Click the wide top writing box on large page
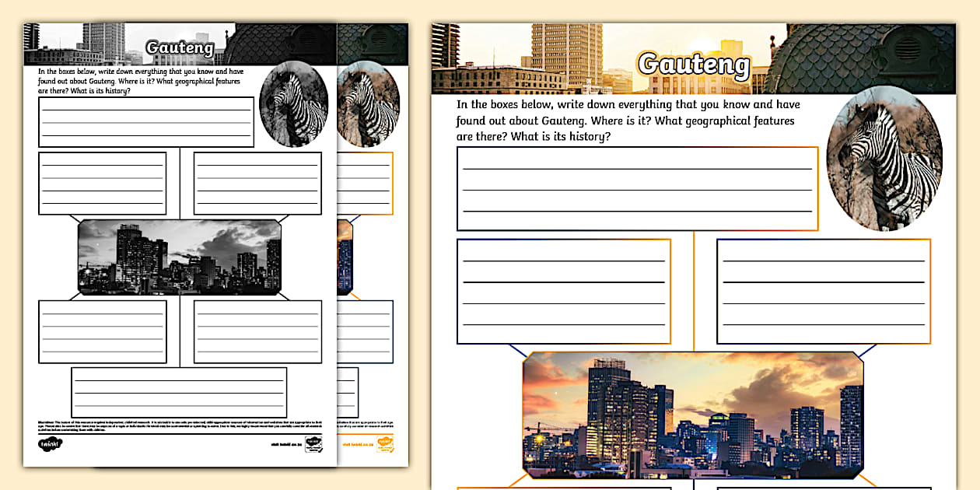This screenshot has height=490, width=980. pyautogui.click(x=637, y=189)
